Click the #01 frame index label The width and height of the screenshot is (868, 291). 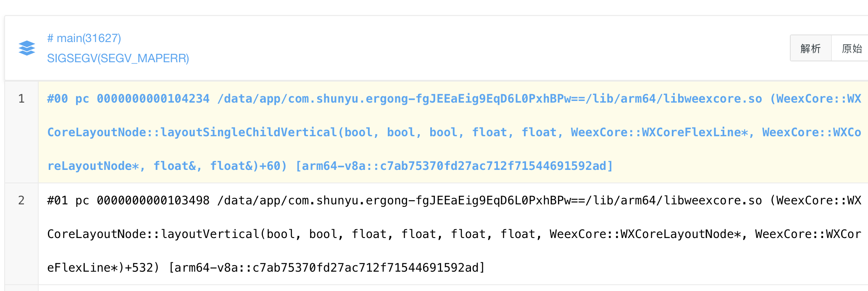[57, 201]
